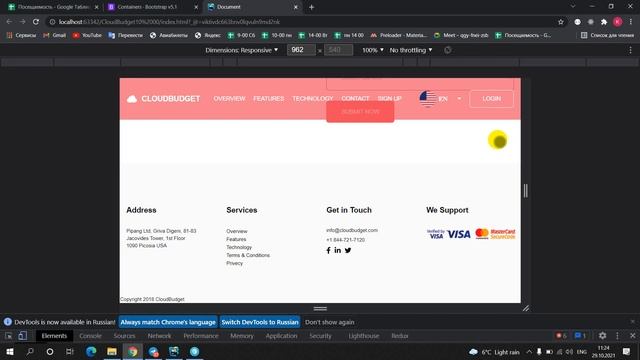Close the DevTools language info bar
640x360 pixels.
tap(633, 322)
